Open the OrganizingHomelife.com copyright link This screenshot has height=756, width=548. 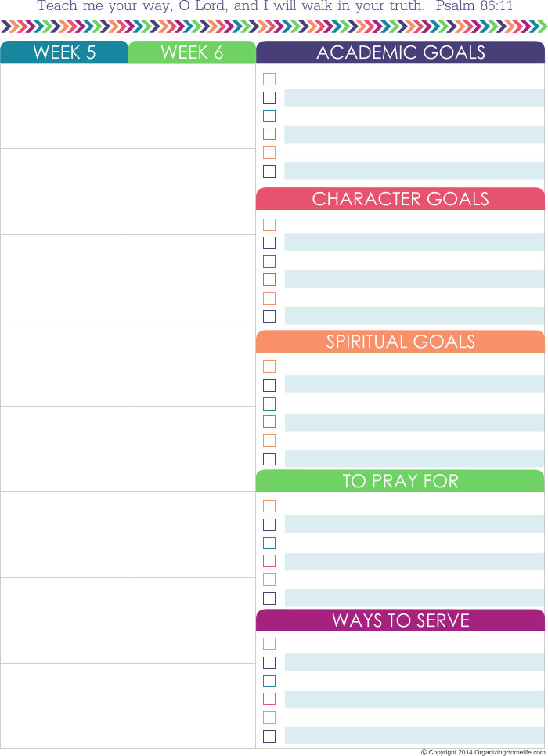coord(484,752)
